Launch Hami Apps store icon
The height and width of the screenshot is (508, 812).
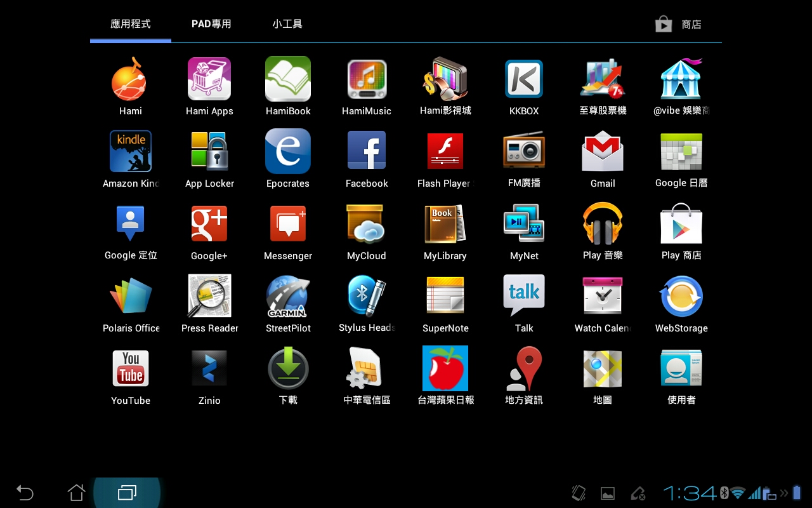209,79
